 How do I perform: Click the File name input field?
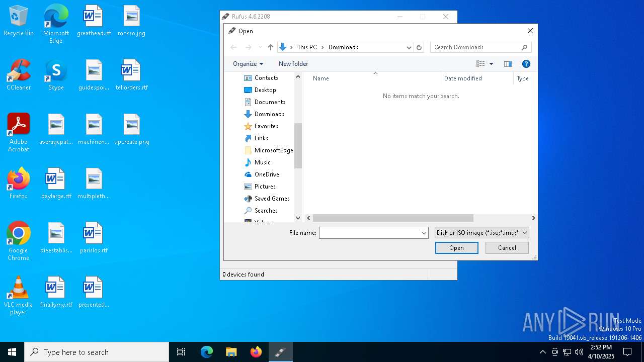[370, 233]
